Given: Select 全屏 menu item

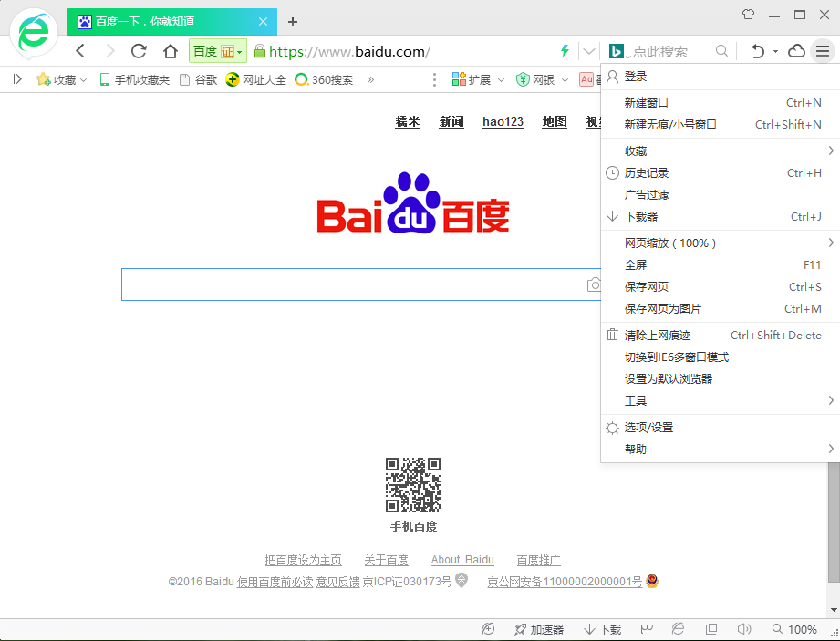Looking at the screenshot, I should [721, 264].
